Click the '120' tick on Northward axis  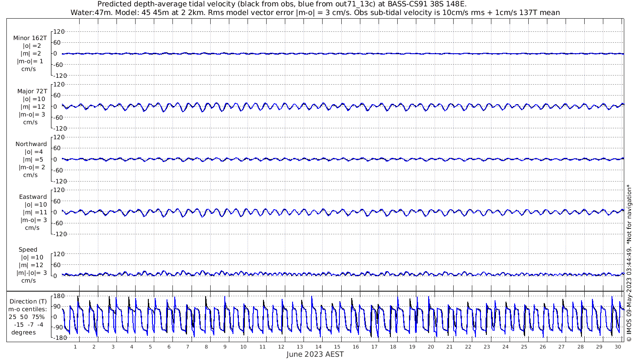(60, 137)
